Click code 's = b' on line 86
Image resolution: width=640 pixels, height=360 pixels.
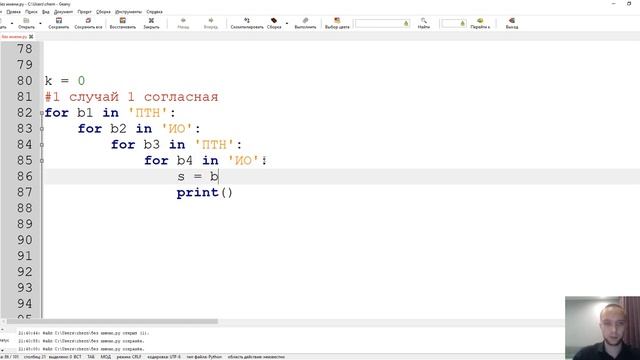click(x=198, y=177)
